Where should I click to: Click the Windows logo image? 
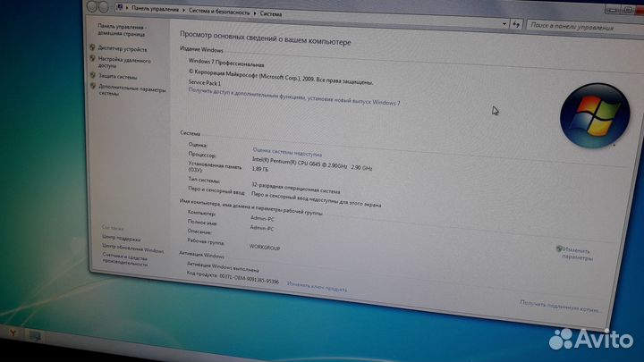tap(595, 115)
